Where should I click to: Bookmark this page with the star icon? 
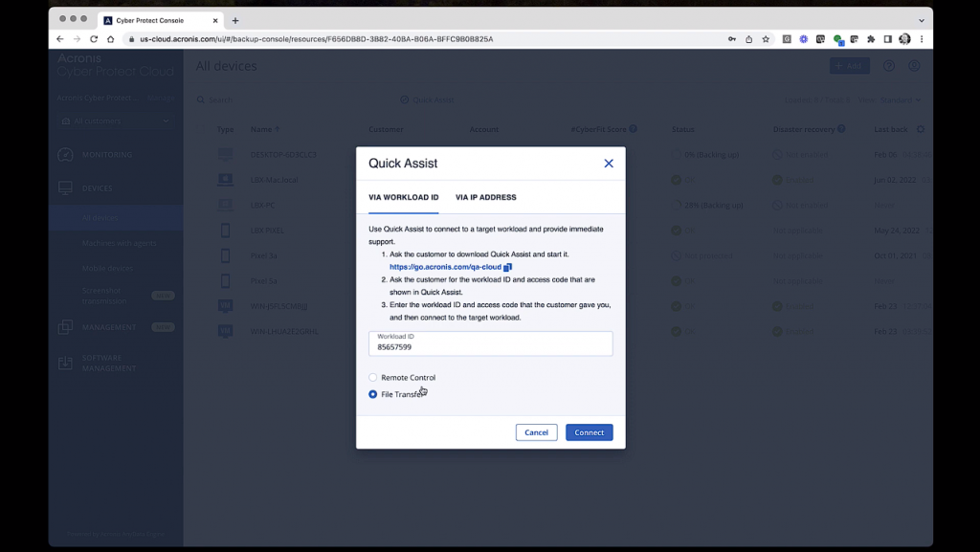pyautogui.click(x=766, y=38)
